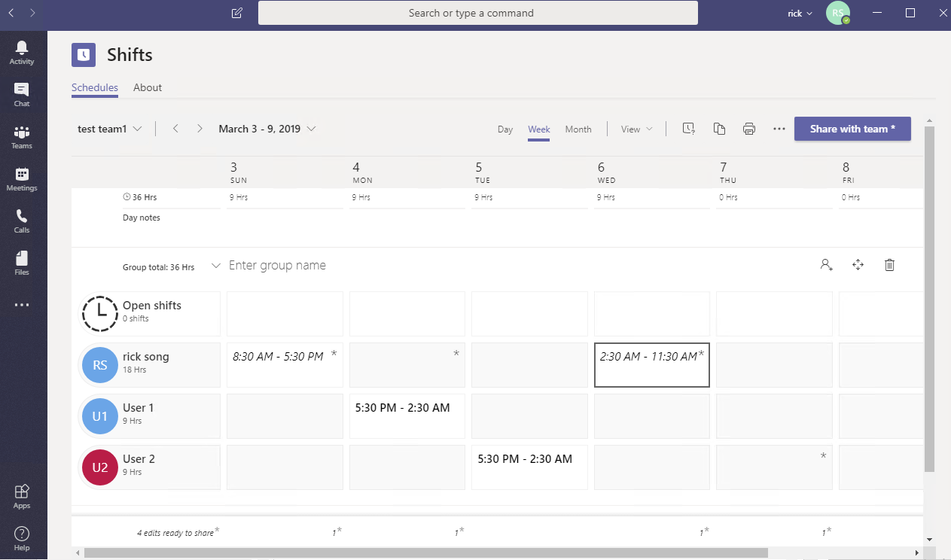Open the About tab
The height and width of the screenshot is (560, 951).
click(x=147, y=87)
